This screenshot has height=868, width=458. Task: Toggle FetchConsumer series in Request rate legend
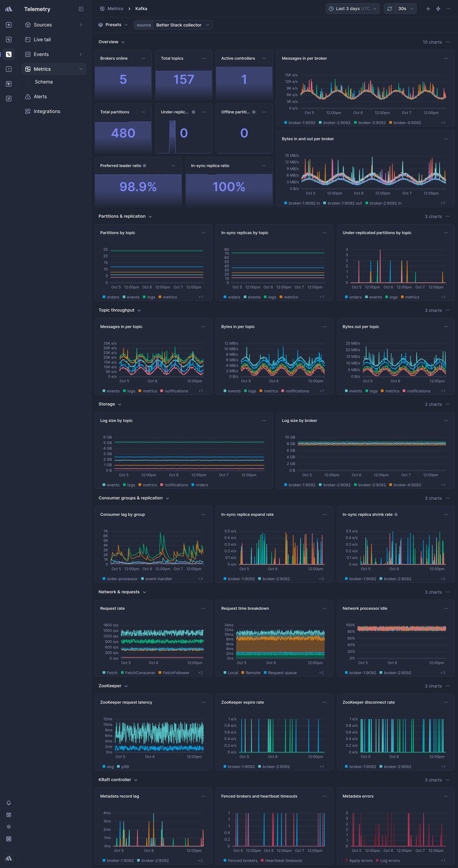pyautogui.click(x=138, y=673)
